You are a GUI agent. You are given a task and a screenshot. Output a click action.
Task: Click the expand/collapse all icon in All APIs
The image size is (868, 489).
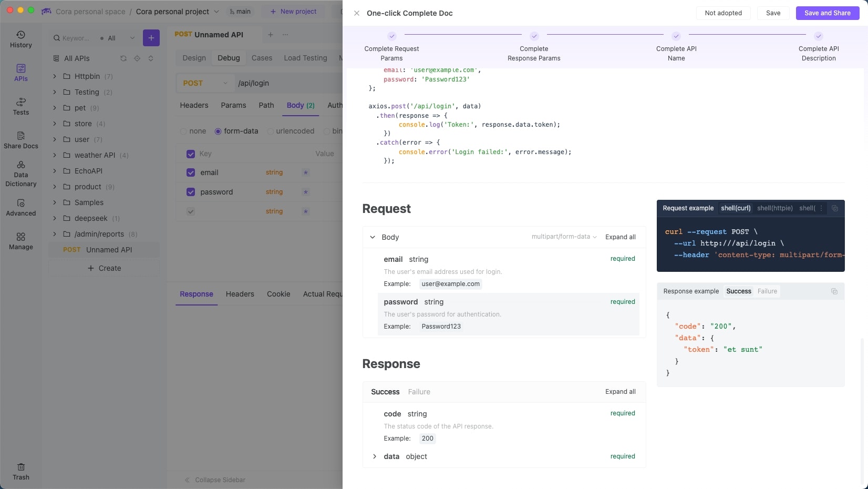pyautogui.click(x=151, y=58)
